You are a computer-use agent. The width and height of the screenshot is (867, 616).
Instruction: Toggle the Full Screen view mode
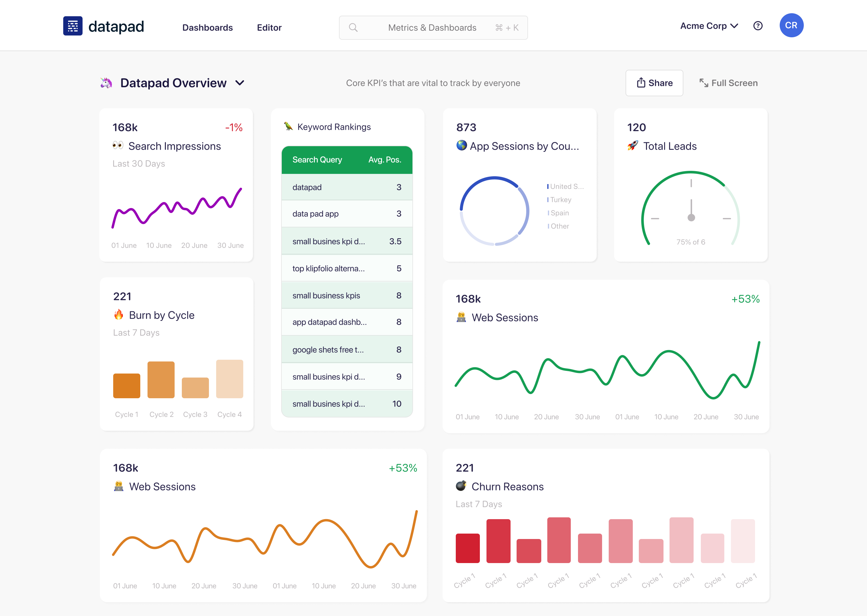(728, 83)
